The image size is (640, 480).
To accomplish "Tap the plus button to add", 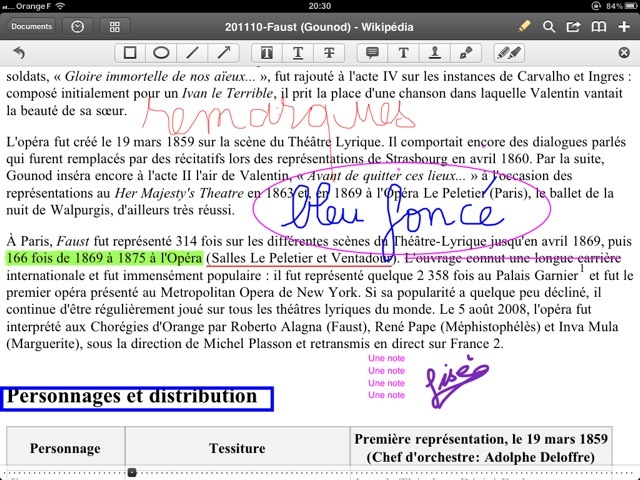I will click(625, 26).
